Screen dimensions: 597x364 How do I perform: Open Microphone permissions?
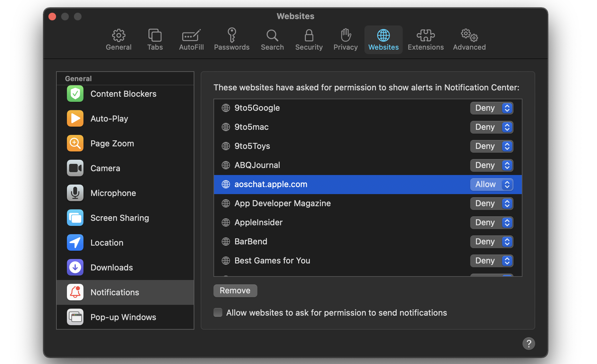coord(113,193)
